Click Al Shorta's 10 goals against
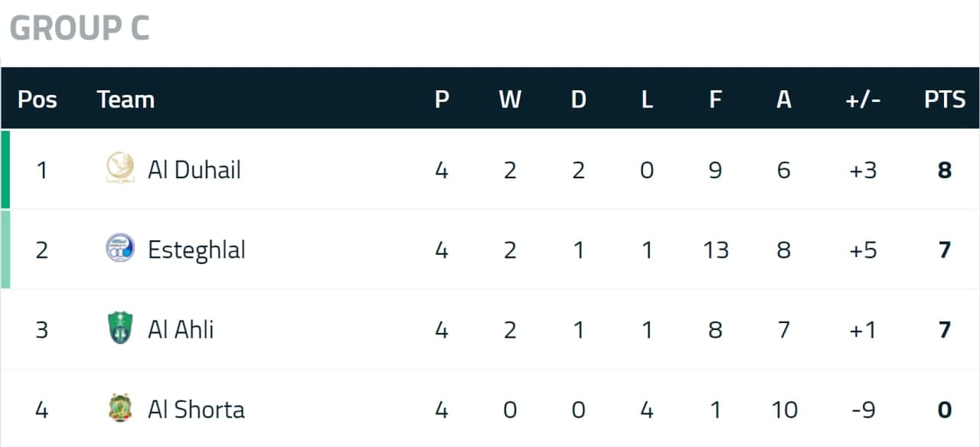 pyautogui.click(x=784, y=409)
